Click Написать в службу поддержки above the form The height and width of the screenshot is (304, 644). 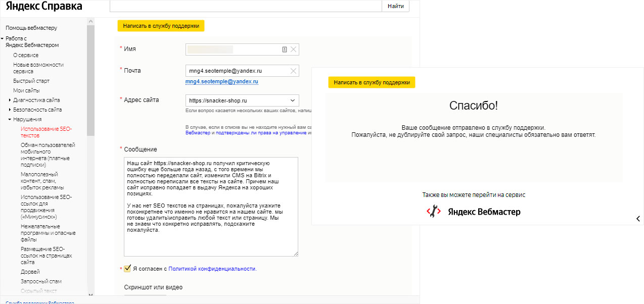click(161, 26)
